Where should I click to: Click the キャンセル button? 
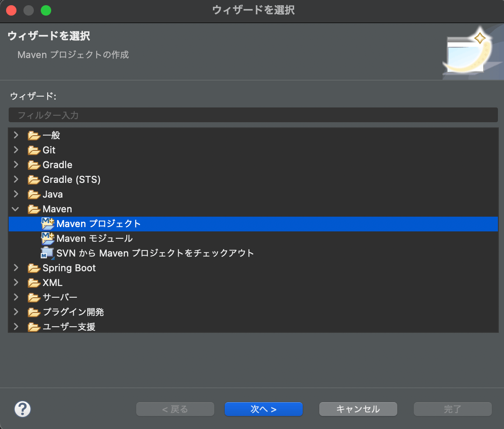point(358,409)
